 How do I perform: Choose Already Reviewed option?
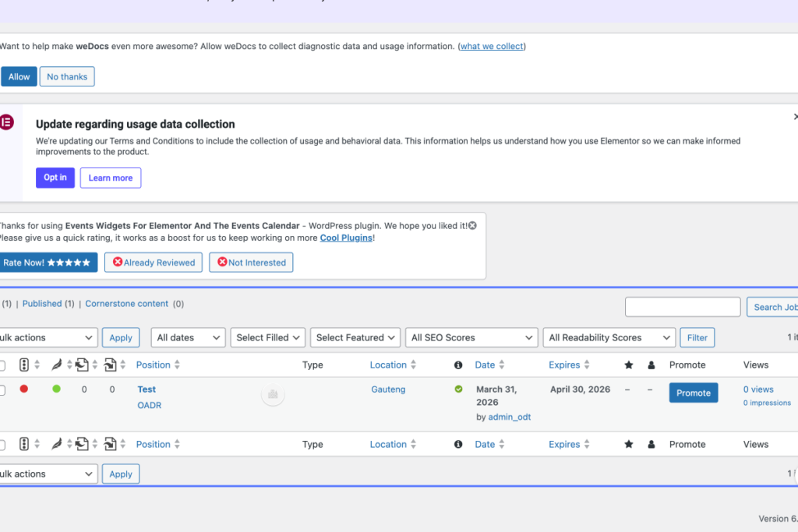tap(154, 262)
